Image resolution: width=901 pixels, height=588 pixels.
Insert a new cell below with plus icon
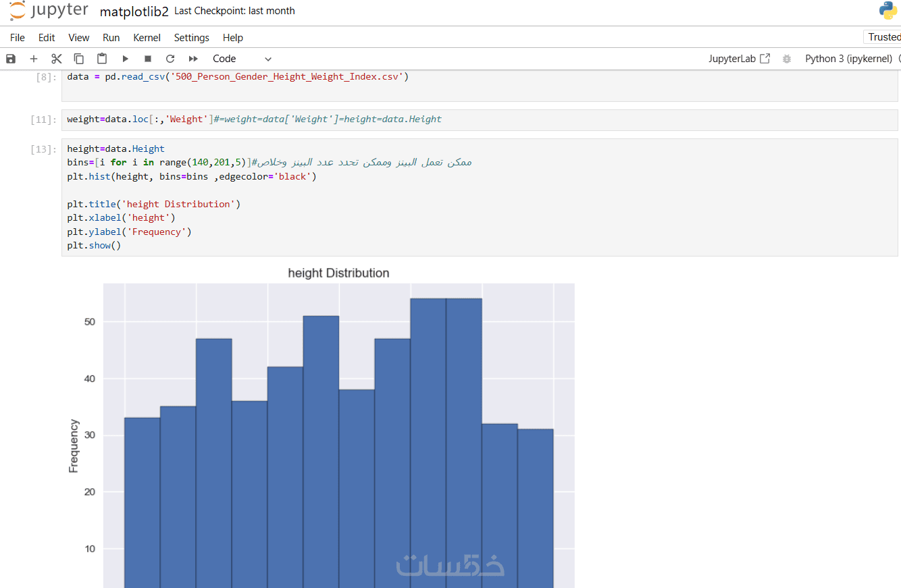(34, 59)
